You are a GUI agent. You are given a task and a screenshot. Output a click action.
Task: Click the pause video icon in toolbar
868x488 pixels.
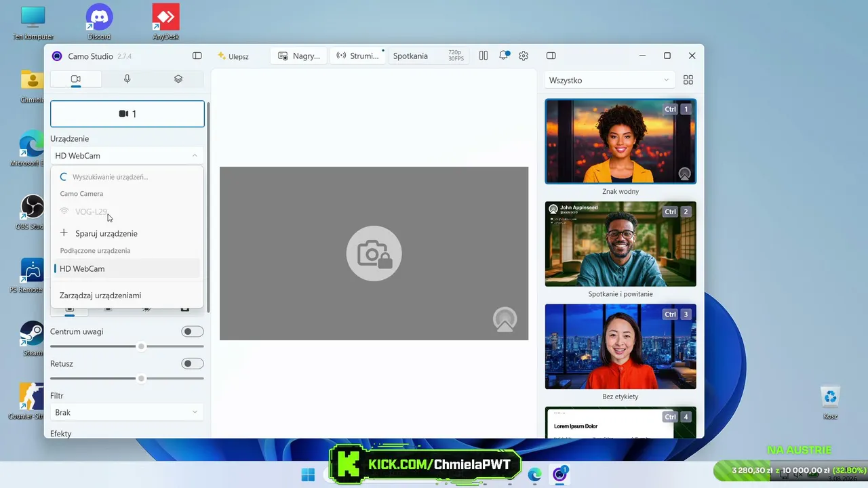pyautogui.click(x=484, y=56)
